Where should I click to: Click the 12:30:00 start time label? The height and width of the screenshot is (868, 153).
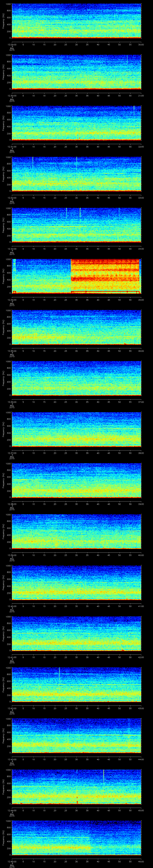pyautogui.click(x=12, y=96)
